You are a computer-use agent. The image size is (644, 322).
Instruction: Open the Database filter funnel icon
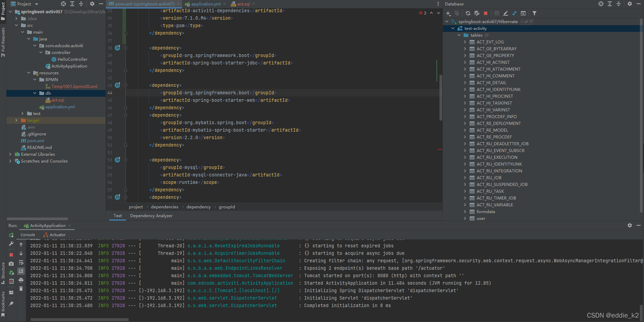534,13
